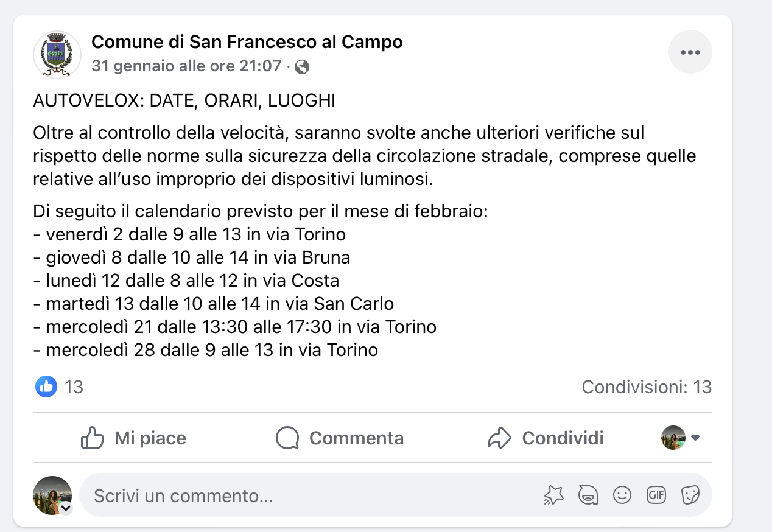Screen dimensions: 772x532
Task: Expand the comment-as identity dropdown arrow
Action: [x=695, y=438]
